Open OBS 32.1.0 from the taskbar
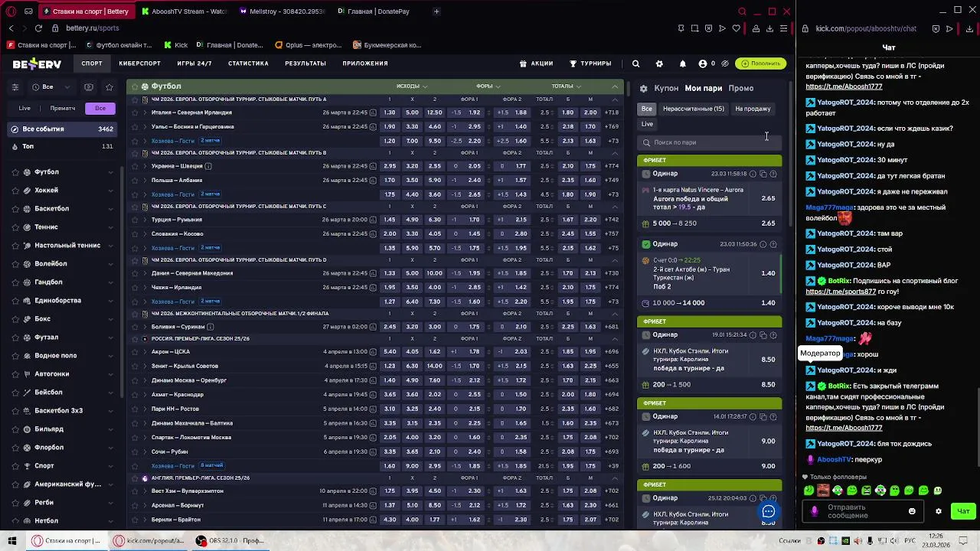The width and height of the screenshot is (980, 551). (230, 540)
